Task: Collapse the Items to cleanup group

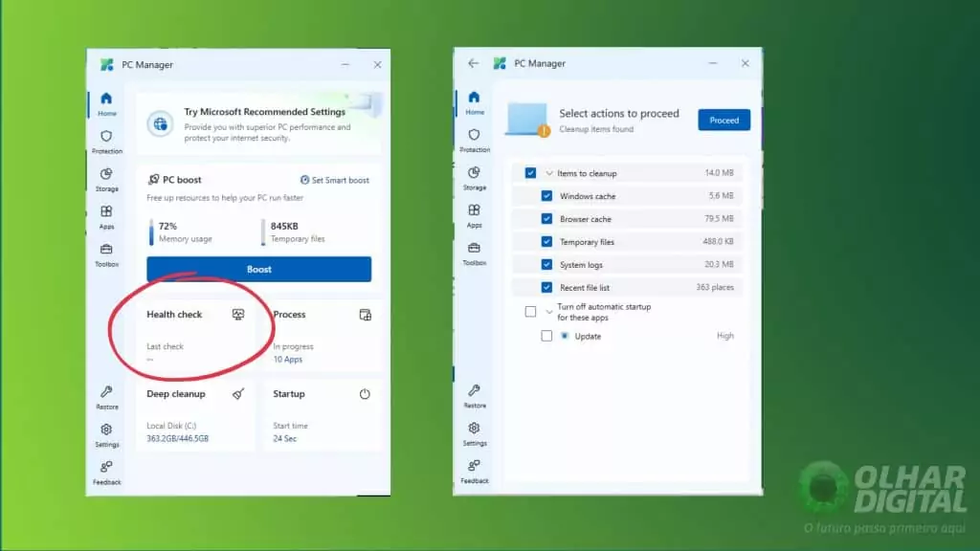Action: coord(549,173)
